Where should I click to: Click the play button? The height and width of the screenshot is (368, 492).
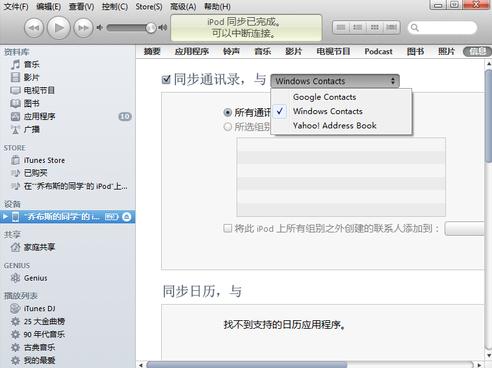59,27
